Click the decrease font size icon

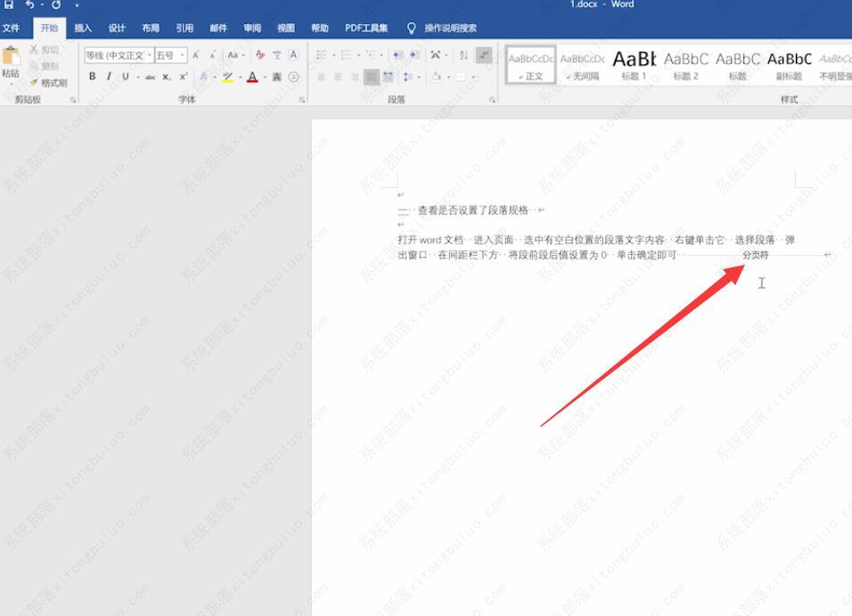[212, 55]
